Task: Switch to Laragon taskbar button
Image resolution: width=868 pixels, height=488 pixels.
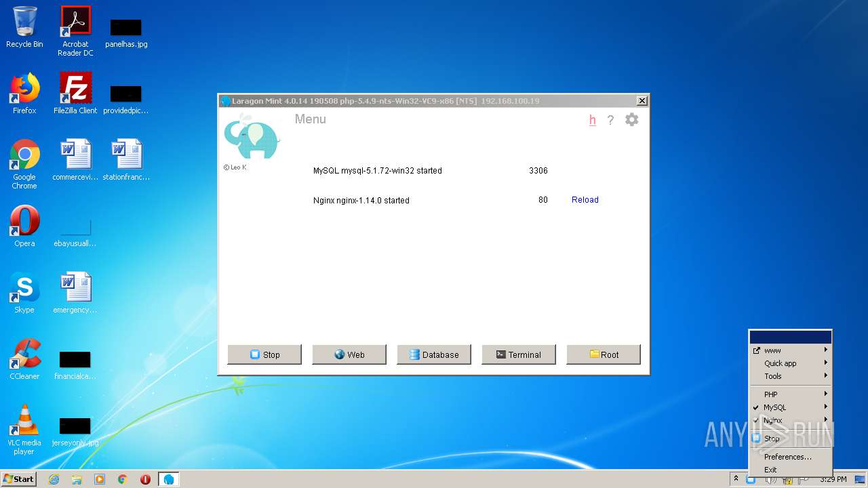Action: (x=169, y=479)
